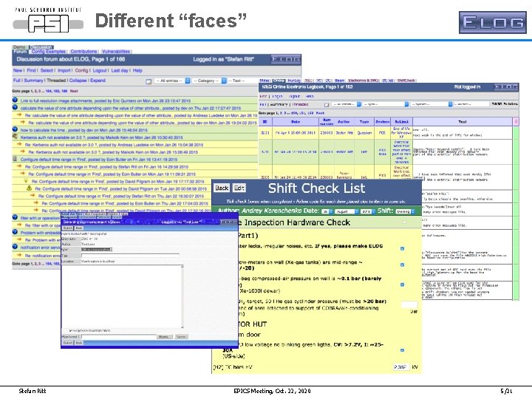Select the Contributions tab

pos(83,52)
